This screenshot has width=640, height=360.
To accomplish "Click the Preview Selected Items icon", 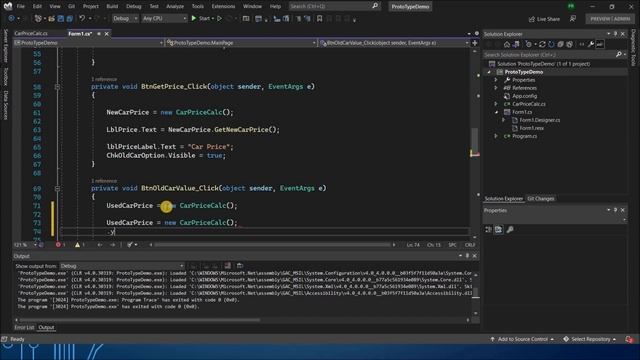I will [x=600, y=44].
